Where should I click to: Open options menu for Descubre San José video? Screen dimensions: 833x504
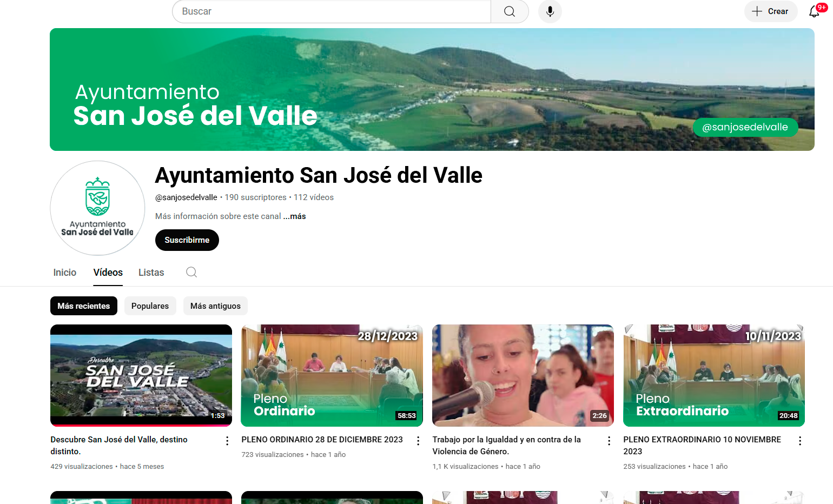point(227,441)
